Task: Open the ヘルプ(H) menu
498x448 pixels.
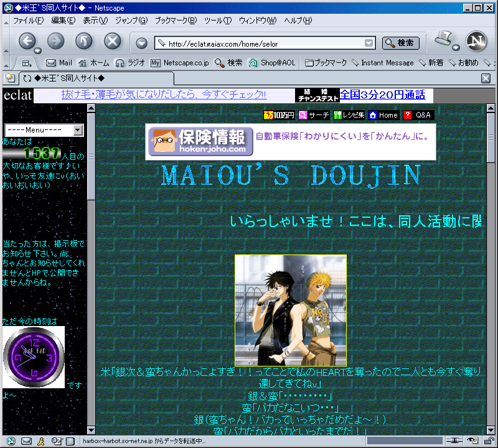Action: 298,21
